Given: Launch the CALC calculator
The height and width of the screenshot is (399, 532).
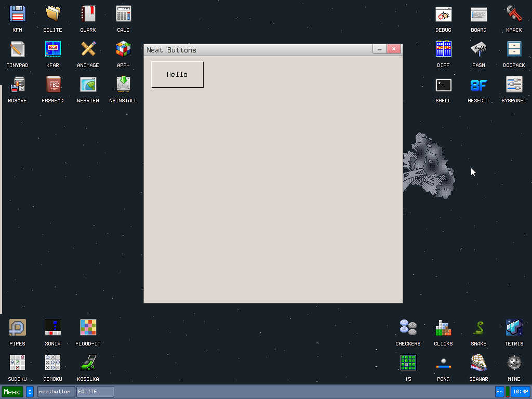Looking at the screenshot, I should click(x=123, y=15).
